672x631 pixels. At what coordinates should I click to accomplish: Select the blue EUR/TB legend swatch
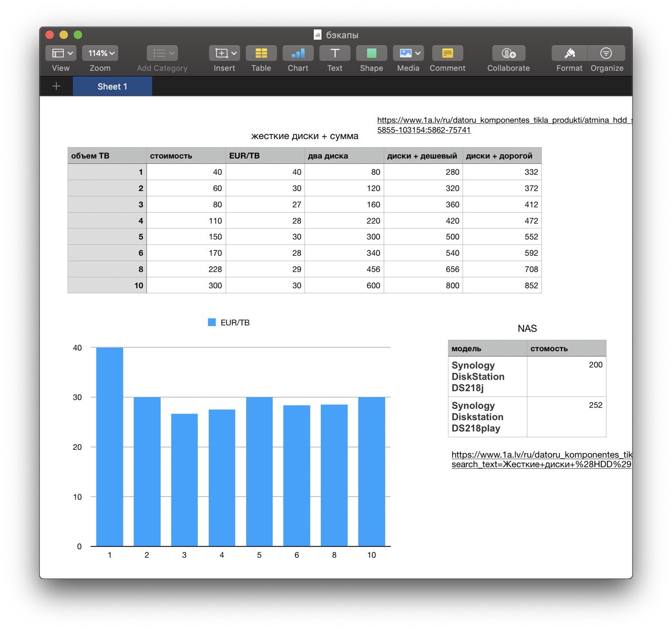point(212,322)
